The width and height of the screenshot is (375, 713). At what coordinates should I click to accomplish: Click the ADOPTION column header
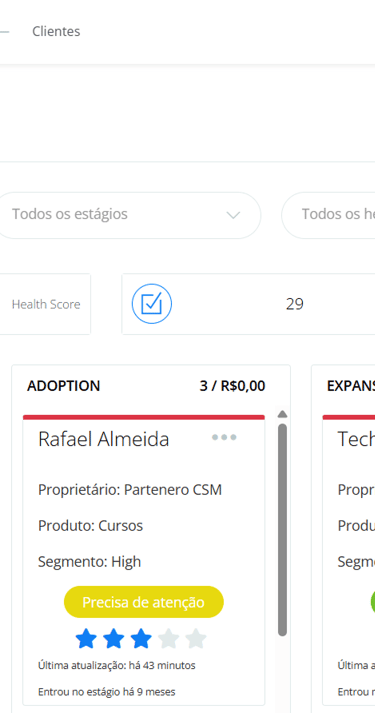coord(63,386)
